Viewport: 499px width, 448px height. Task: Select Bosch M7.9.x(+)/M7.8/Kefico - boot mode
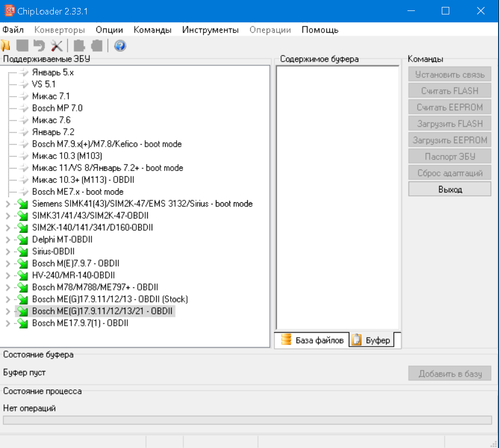click(107, 144)
